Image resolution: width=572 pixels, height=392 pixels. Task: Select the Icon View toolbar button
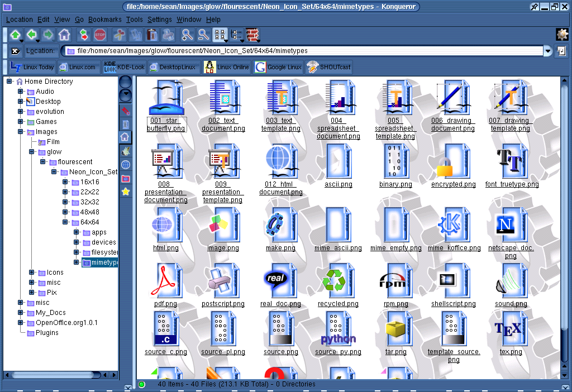[220, 35]
